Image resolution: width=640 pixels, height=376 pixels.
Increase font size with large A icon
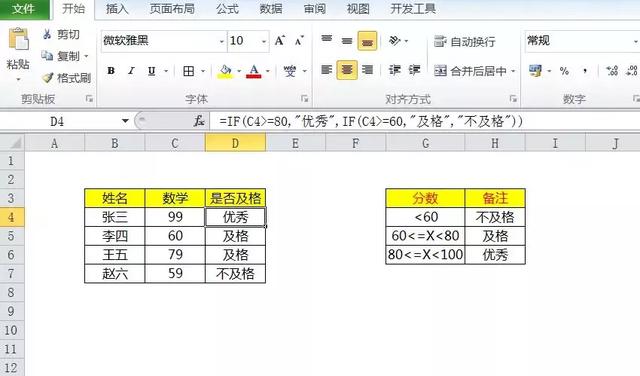click(280, 40)
